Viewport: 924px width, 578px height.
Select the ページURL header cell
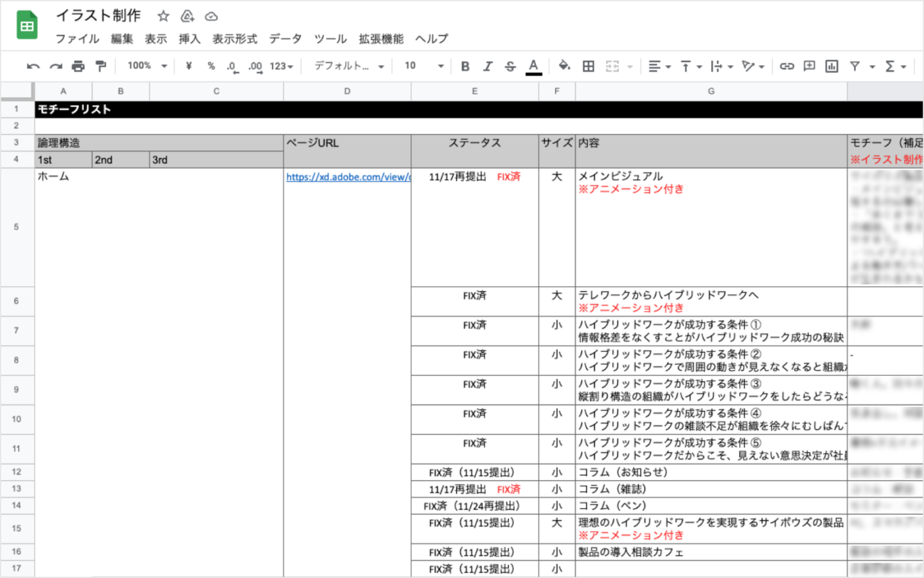click(347, 151)
